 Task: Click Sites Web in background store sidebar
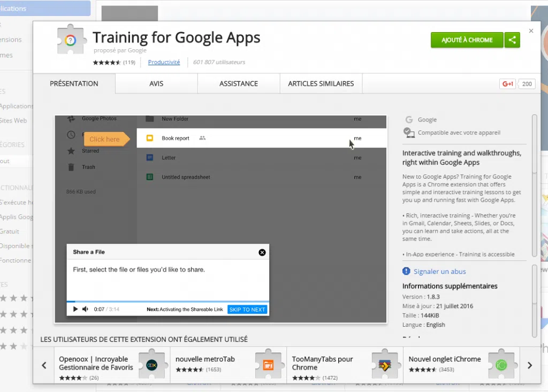(x=13, y=120)
